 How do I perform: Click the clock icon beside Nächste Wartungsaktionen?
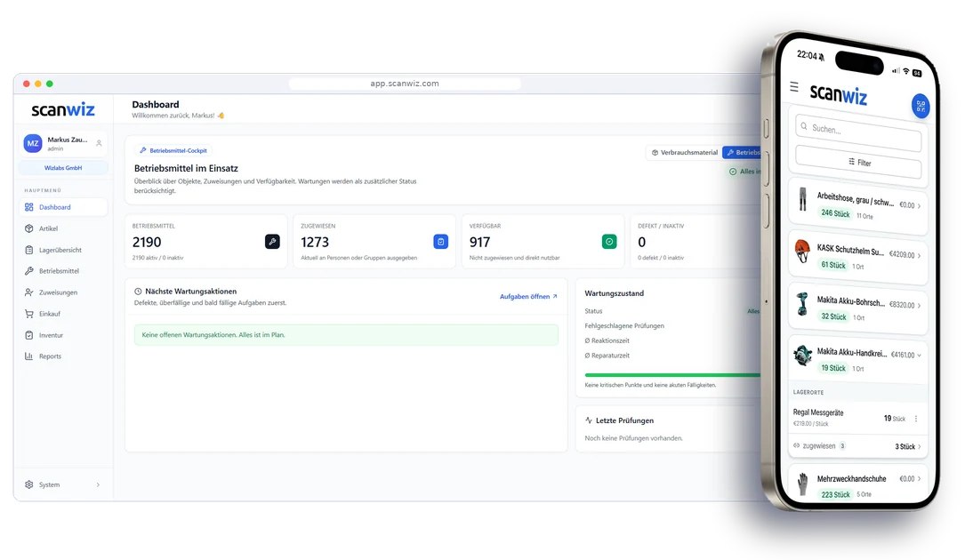[x=138, y=291]
